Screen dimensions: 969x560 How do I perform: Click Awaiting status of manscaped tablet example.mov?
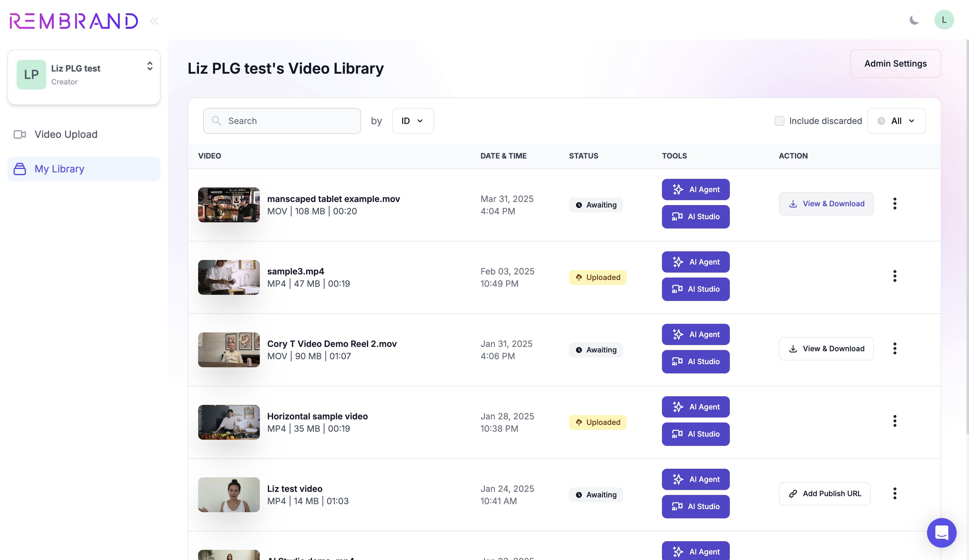596,205
